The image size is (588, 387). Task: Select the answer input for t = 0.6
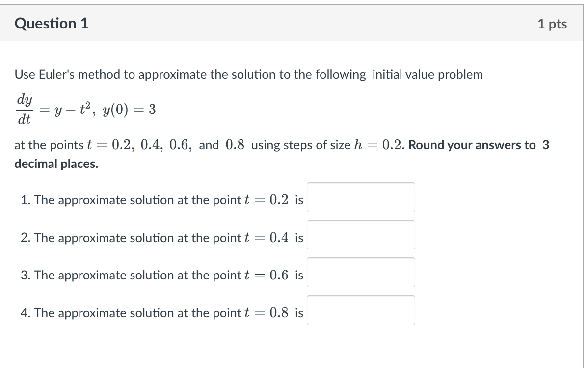(361, 272)
